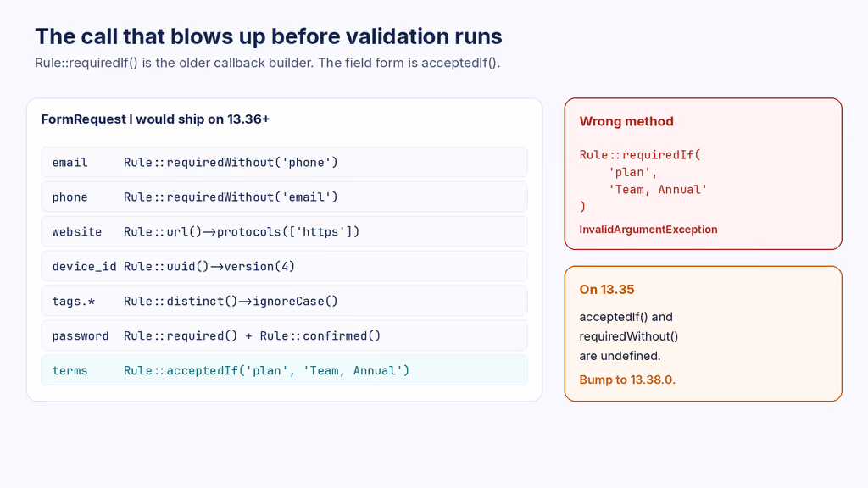The height and width of the screenshot is (488, 868).
Task: Click the red "Rule::requiredIf(" code line
Action: 641,155
